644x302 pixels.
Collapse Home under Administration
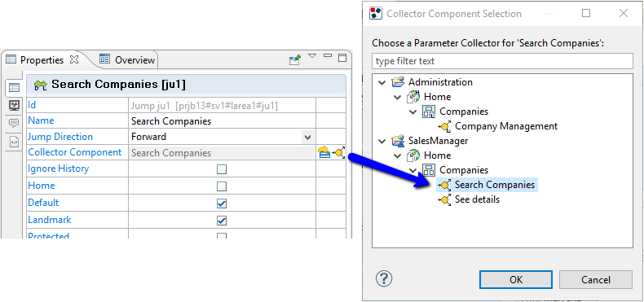398,97
